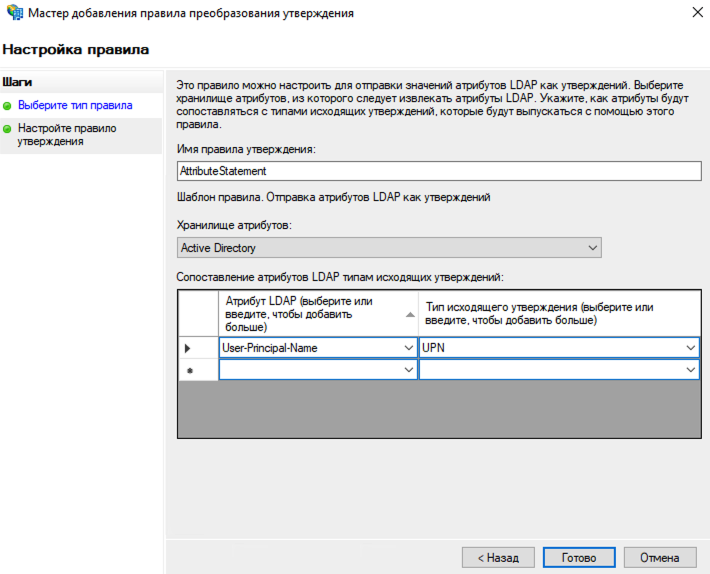710x574 pixels.
Task: Go back with the "Назад" button
Action: [497, 558]
